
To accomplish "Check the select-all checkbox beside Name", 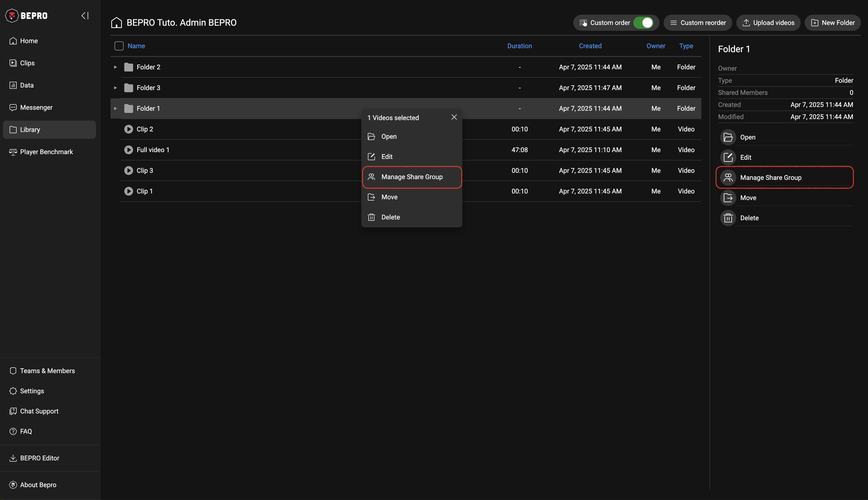I will [x=119, y=46].
